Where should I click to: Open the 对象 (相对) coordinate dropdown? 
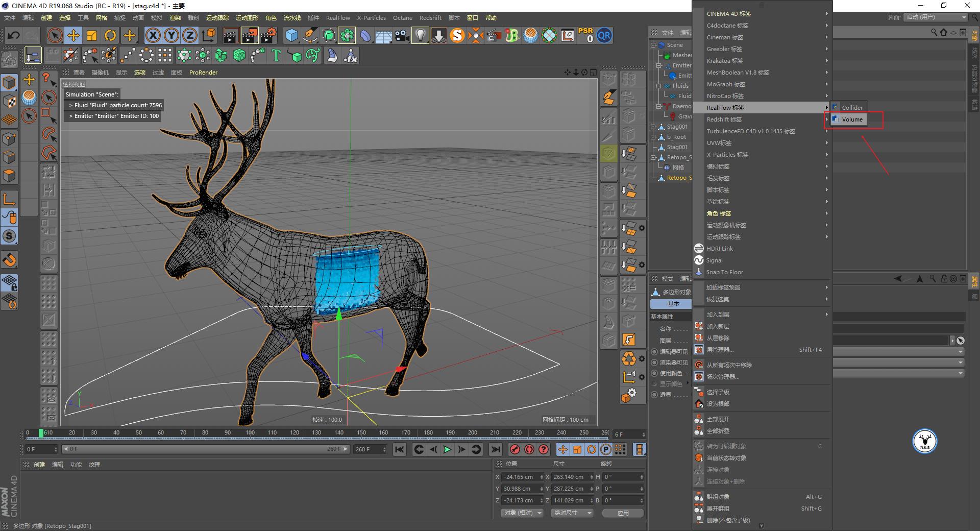pos(521,513)
